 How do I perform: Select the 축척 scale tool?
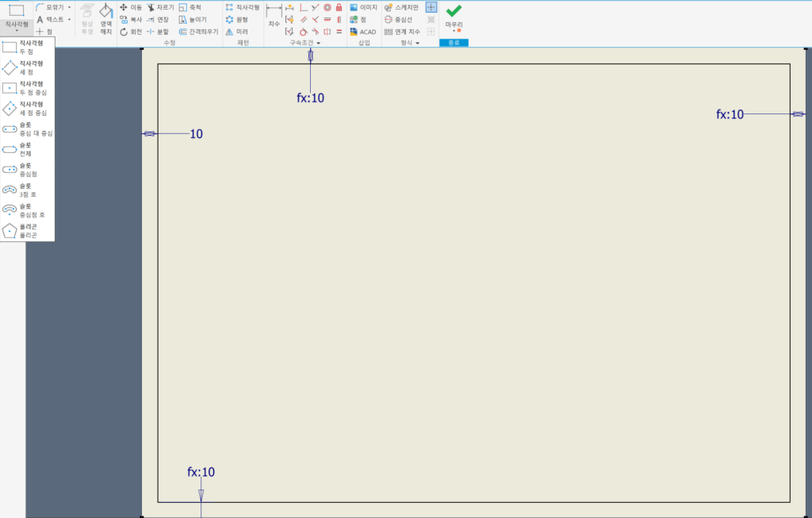point(190,7)
